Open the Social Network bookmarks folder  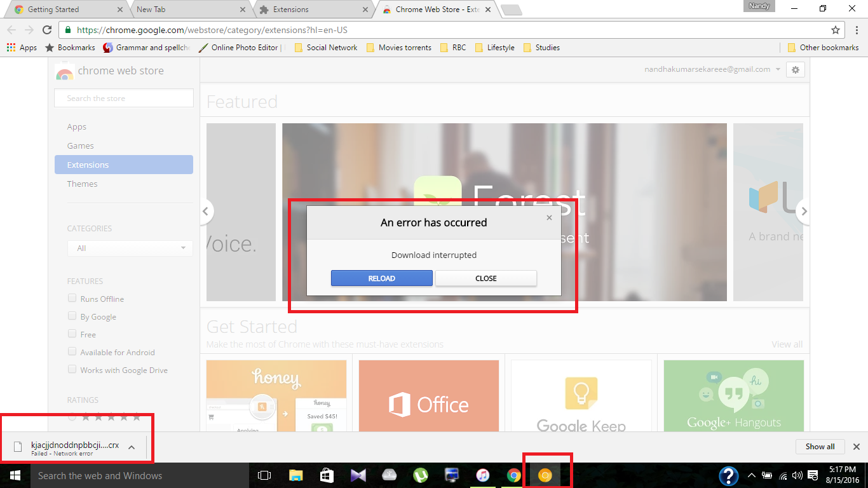325,48
